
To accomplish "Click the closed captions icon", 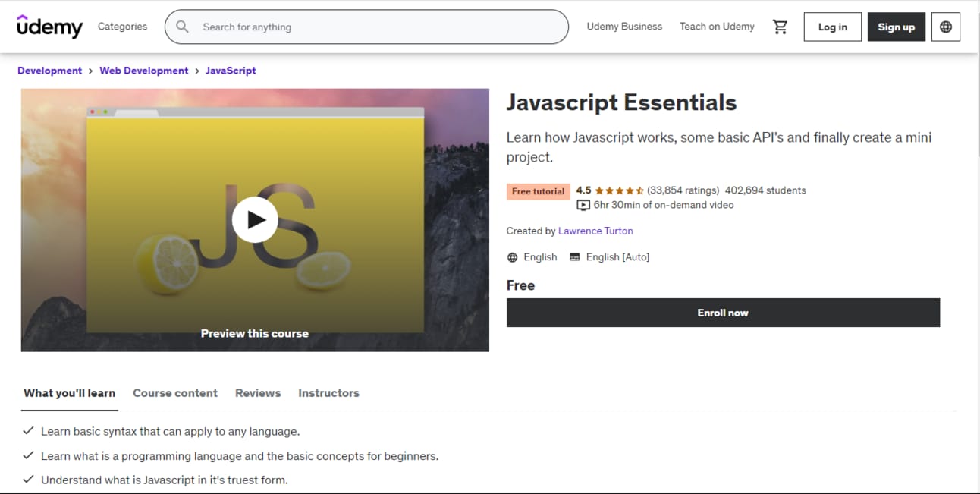I will tap(575, 257).
